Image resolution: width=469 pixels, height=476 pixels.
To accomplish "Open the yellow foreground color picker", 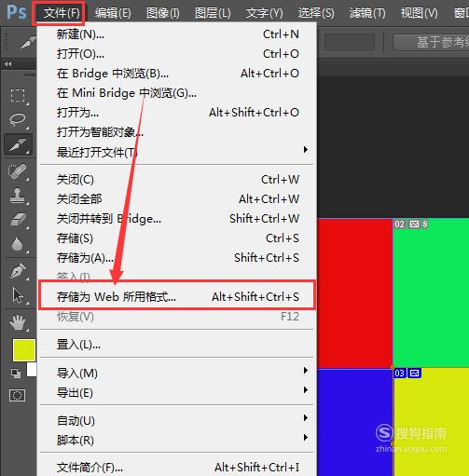I will pos(23,350).
